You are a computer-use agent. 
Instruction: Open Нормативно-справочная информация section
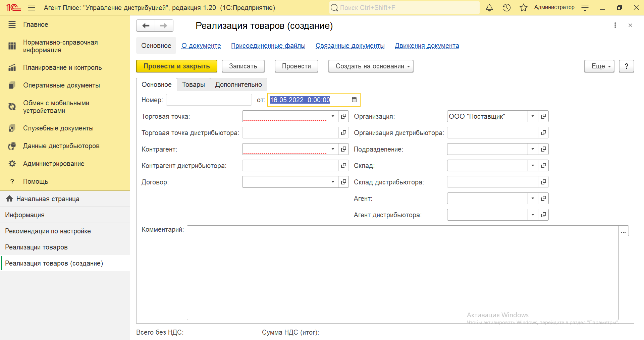(65, 46)
